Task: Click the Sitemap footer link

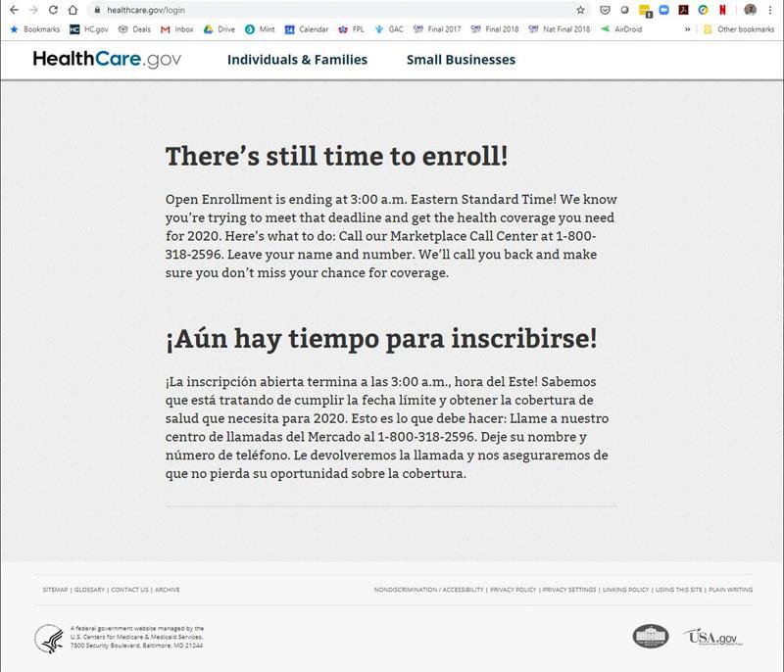Action: [55, 590]
